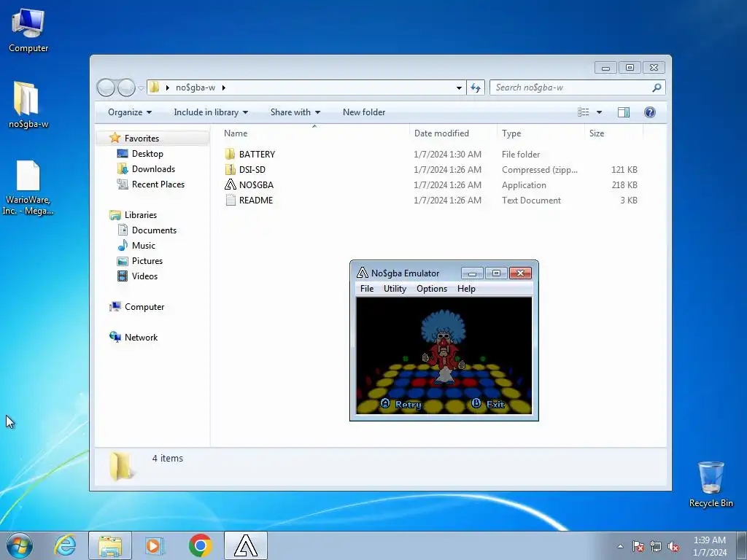
Task: Open the clock showing 1:39 AM
Action: tap(710, 546)
